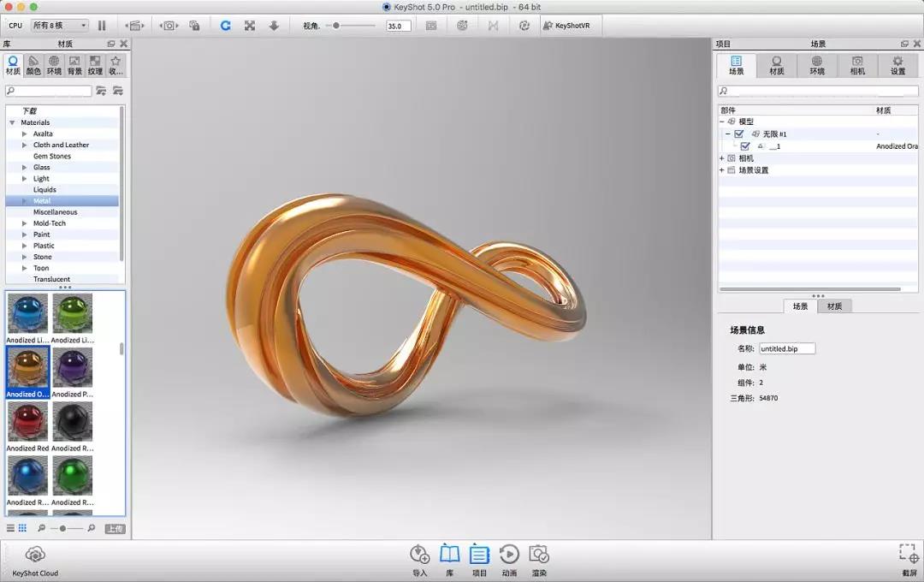Select the Liquids category
Image resolution: width=924 pixels, height=582 pixels.
pos(44,190)
